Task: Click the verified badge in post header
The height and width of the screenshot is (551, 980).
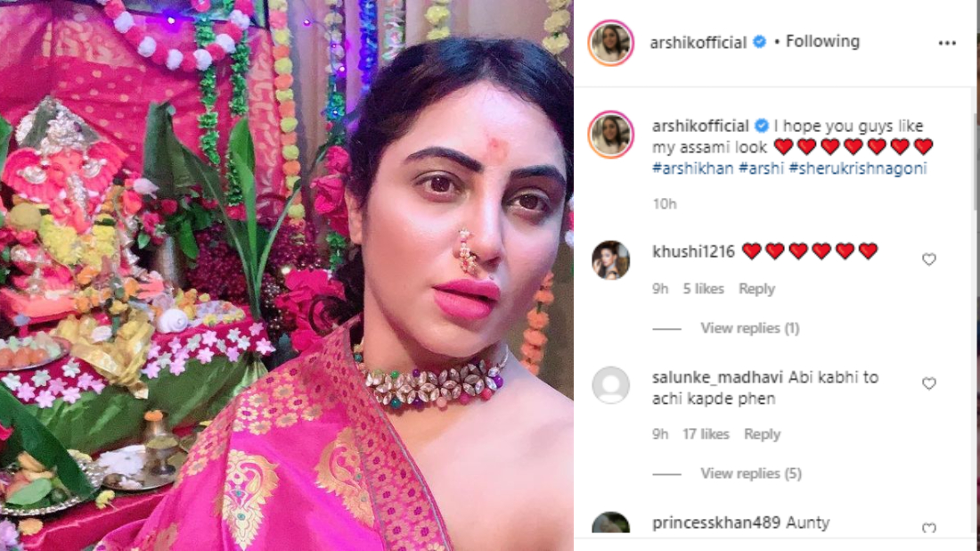Action: coord(759,42)
